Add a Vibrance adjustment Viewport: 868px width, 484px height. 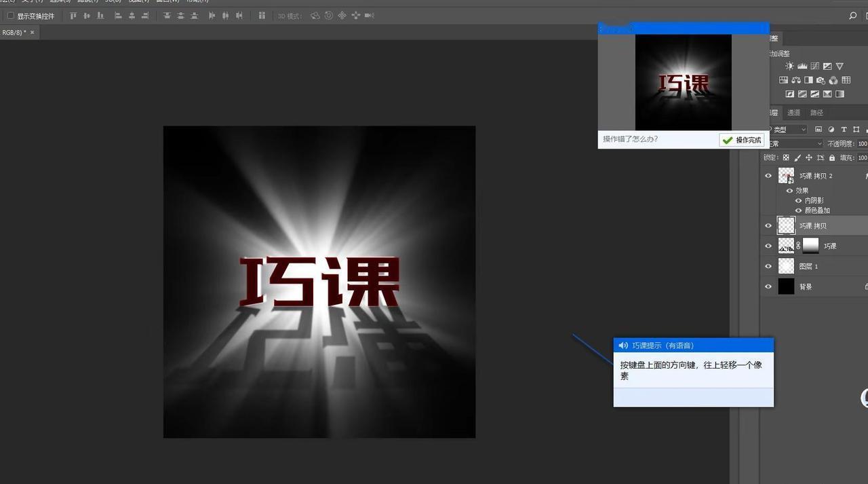click(x=840, y=66)
